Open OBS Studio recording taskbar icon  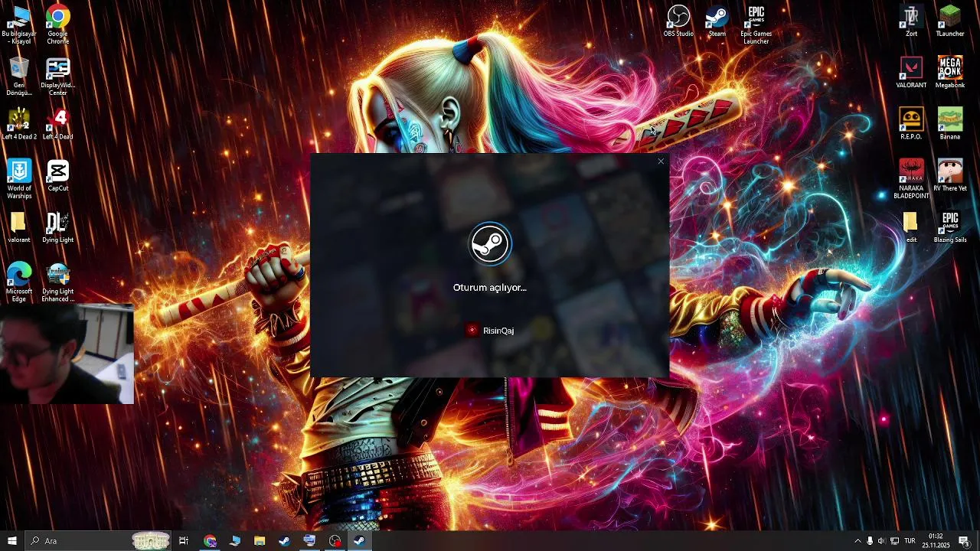tap(335, 541)
